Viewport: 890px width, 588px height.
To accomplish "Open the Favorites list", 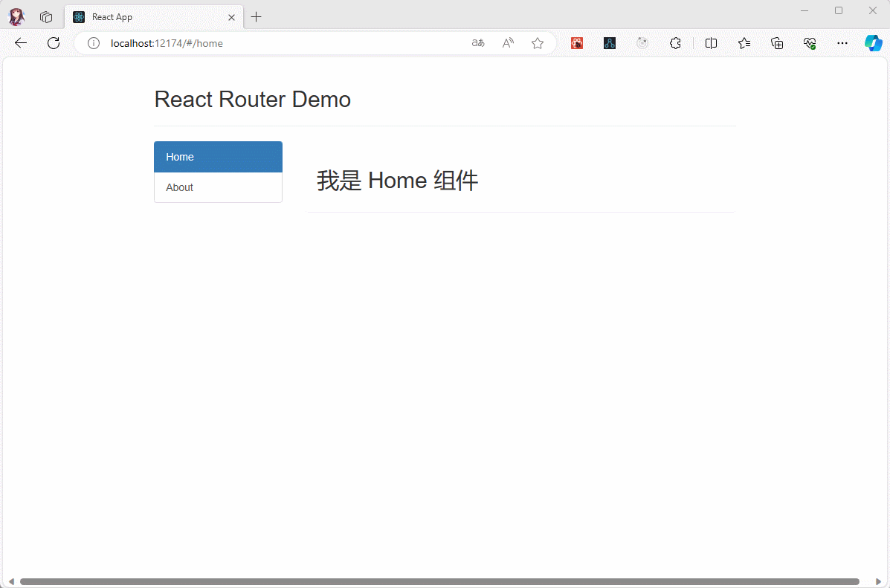I will click(x=744, y=43).
